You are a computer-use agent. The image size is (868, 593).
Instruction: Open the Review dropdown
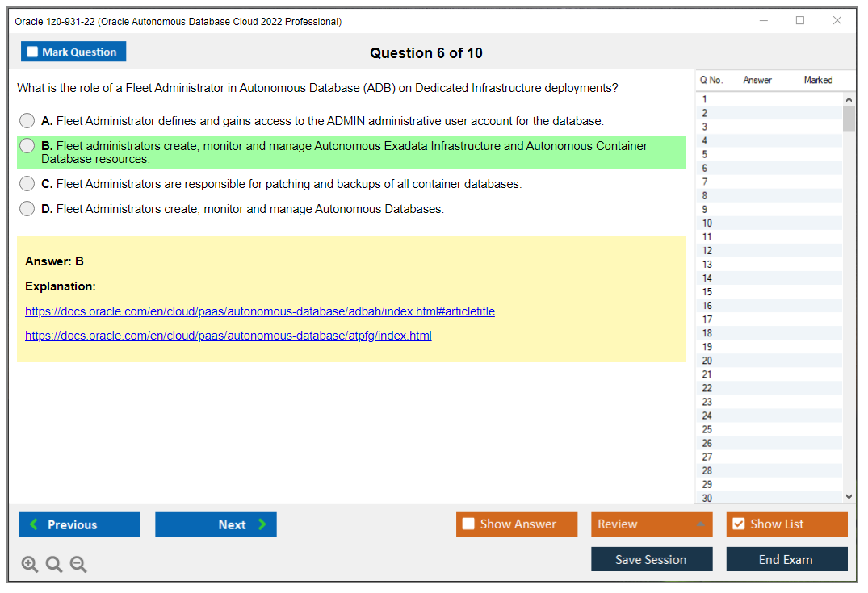[652, 524]
